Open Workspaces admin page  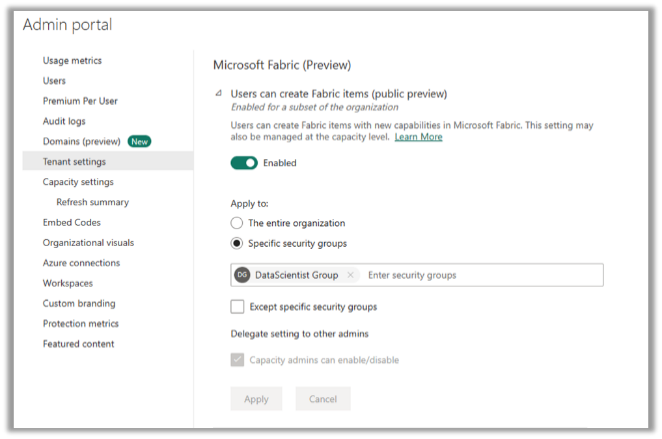[x=68, y=283]
